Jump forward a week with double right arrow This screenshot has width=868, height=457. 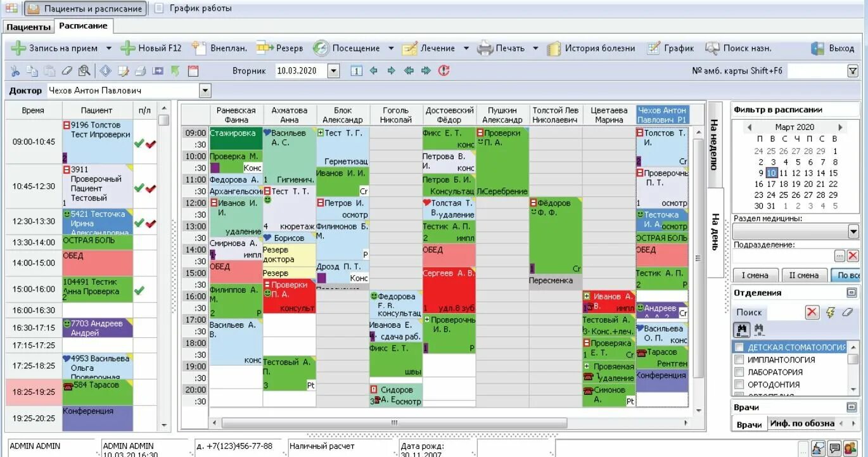[426, 71]
